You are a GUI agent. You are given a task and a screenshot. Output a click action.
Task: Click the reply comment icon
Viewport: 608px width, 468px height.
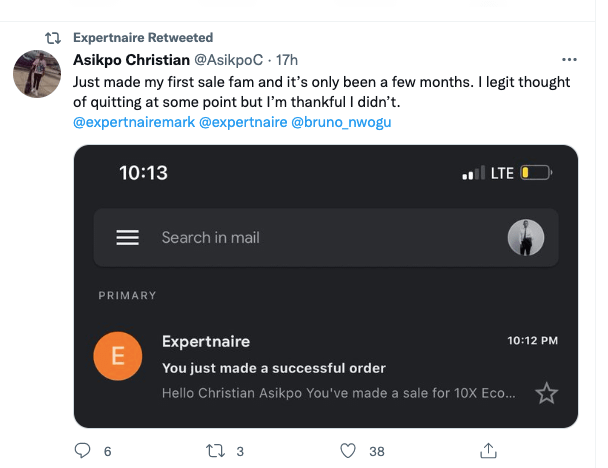[84, 451]
